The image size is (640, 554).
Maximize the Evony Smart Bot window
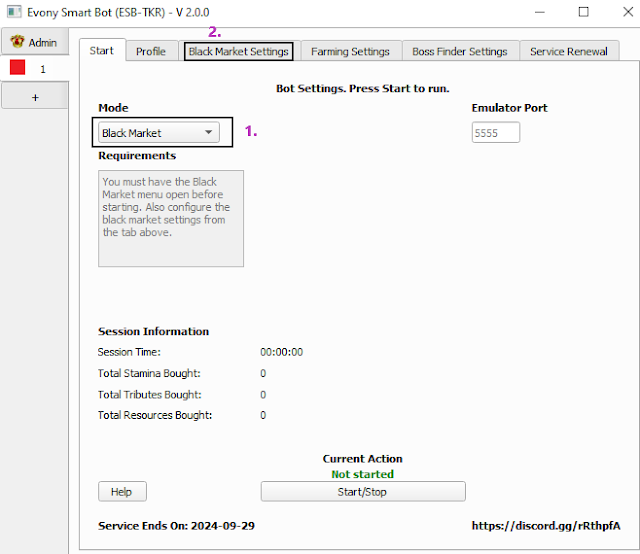584,12
